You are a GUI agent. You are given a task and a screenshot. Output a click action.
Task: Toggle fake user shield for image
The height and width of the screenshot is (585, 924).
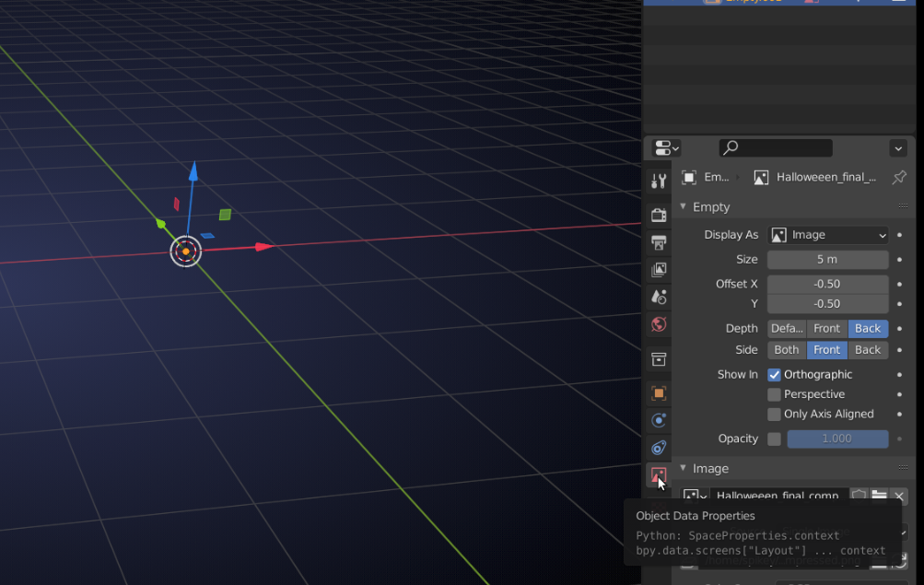859,496
